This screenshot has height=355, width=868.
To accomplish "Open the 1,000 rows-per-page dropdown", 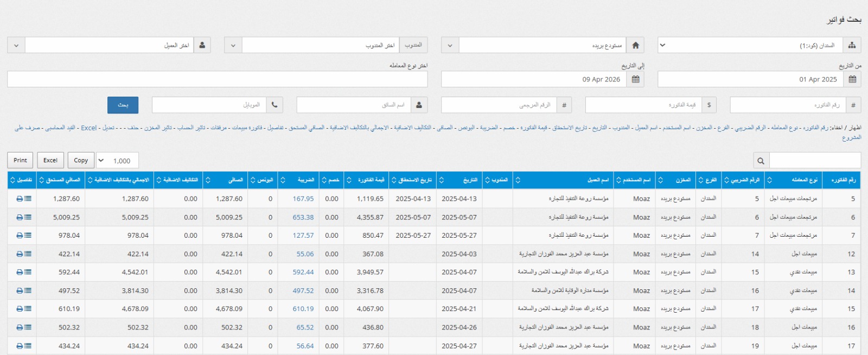I will click(x=117, y=161).
